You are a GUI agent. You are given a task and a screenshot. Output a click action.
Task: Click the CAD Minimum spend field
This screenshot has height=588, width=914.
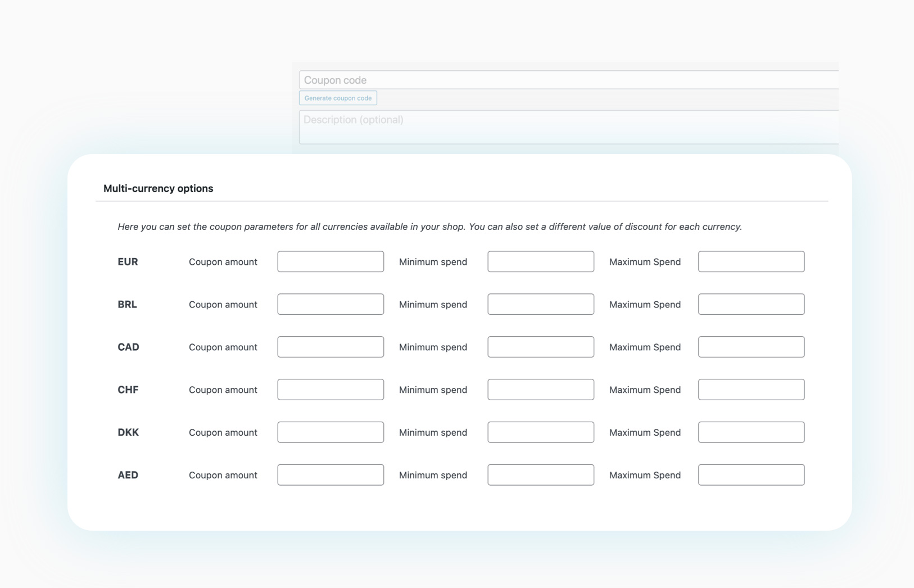coord(541,347)
